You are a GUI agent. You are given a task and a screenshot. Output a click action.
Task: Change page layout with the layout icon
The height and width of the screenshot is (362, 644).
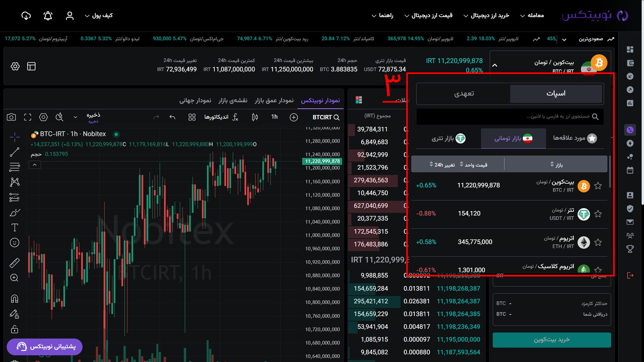click(31, 66)
